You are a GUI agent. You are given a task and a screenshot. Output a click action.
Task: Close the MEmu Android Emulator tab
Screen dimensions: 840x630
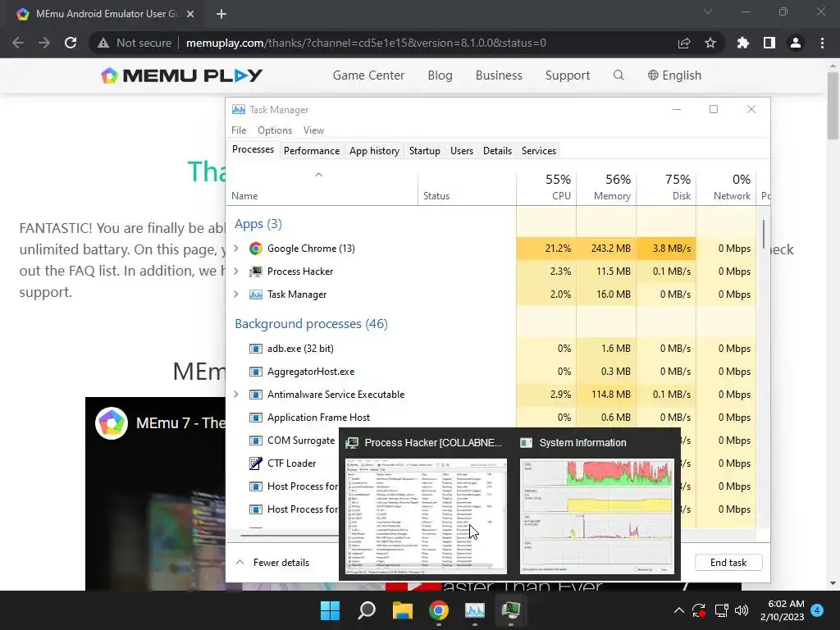pyautogui.click(x=190, y=14)
